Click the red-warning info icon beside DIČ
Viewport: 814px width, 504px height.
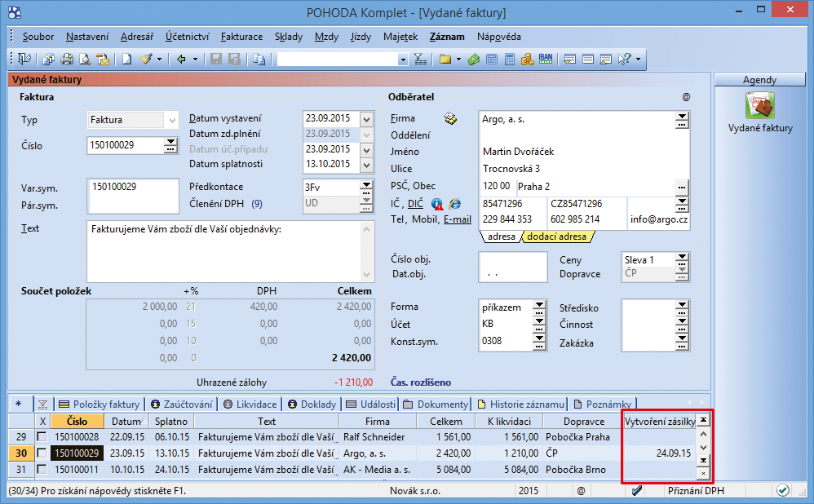[437, 204]
